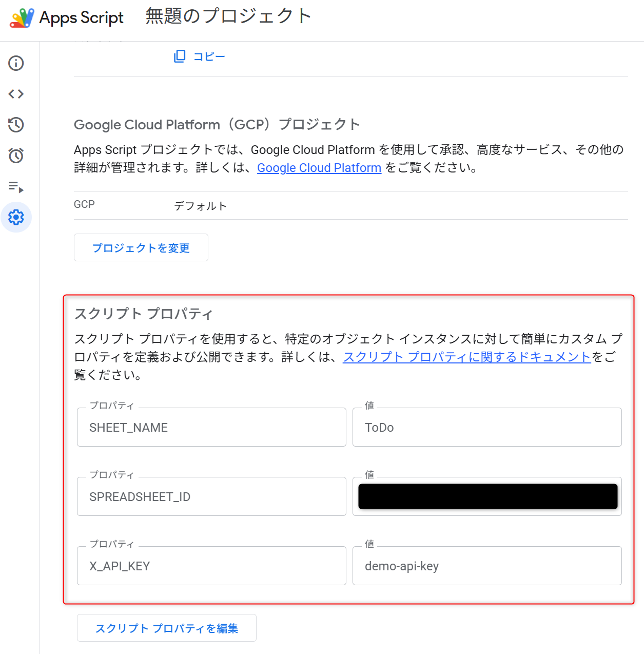Image resolution: width=644 pixels, height=654 pixels.
Task: Select the SHEET_NAME property field
Action: click(x=211, y=427)
